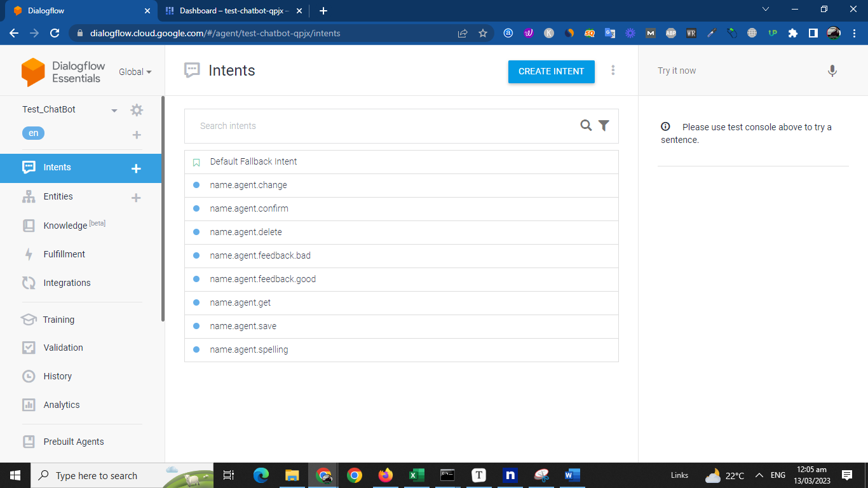Expand the Global region dropdown
868x488 pixels.
(x=135, y=72)
